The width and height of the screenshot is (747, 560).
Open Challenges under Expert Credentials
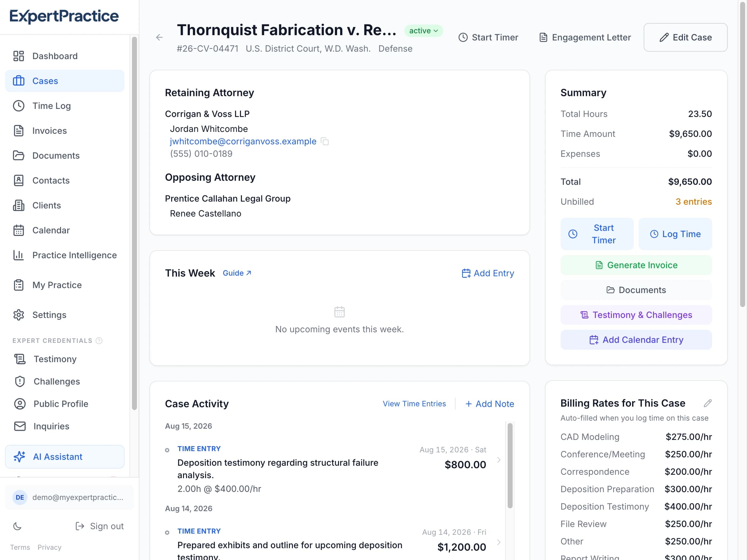click(65, 381)
